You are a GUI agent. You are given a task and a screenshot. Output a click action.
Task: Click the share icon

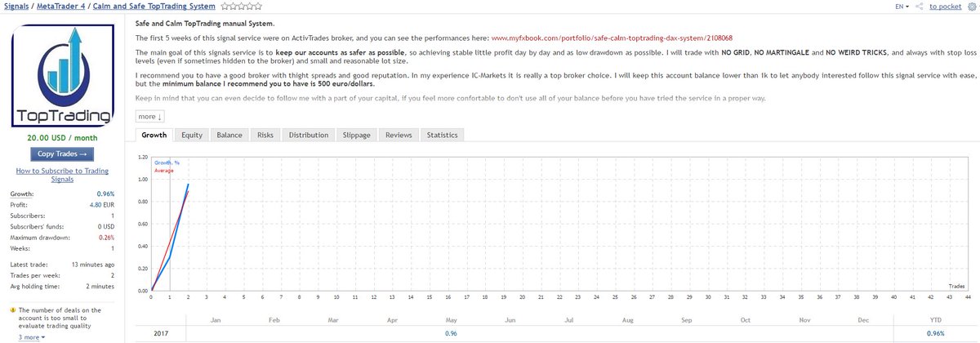click(x=920, y=6)
